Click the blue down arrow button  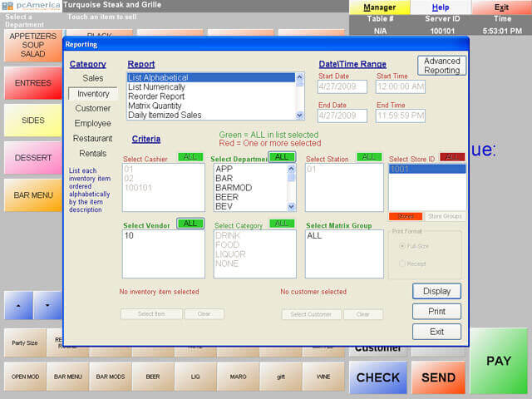pyautogui.click(x=47, y=306)
